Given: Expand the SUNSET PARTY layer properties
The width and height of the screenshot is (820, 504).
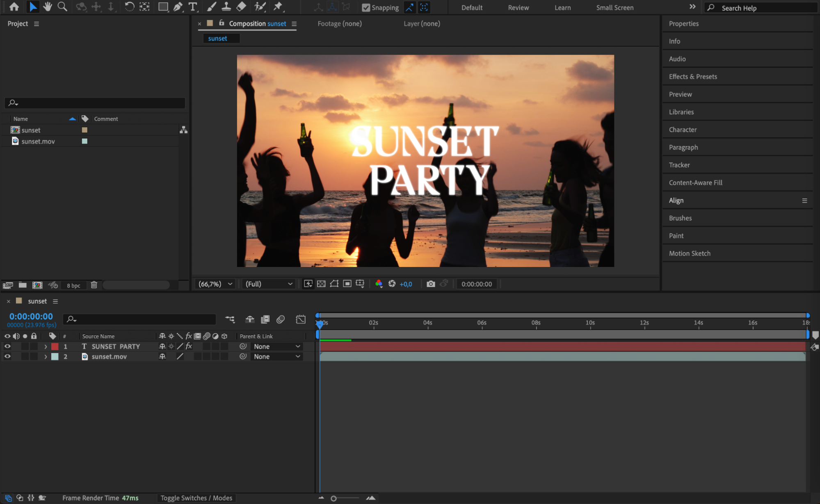Looking at the screenshot, I should (x=46, y=347).
